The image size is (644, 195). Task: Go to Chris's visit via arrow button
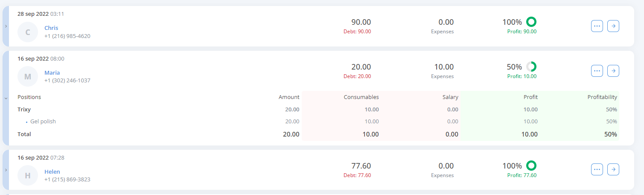pos(613,26)
